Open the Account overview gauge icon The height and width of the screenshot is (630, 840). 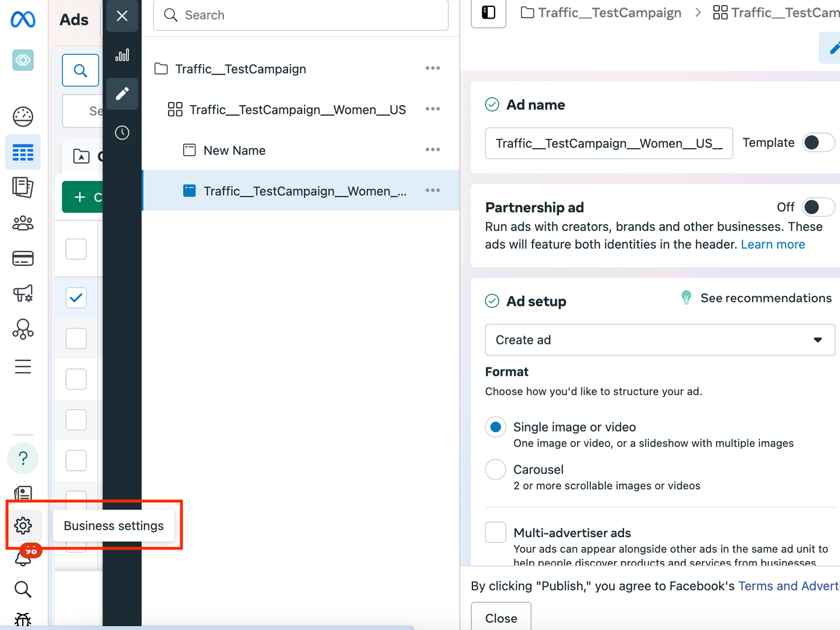(23, 117)
